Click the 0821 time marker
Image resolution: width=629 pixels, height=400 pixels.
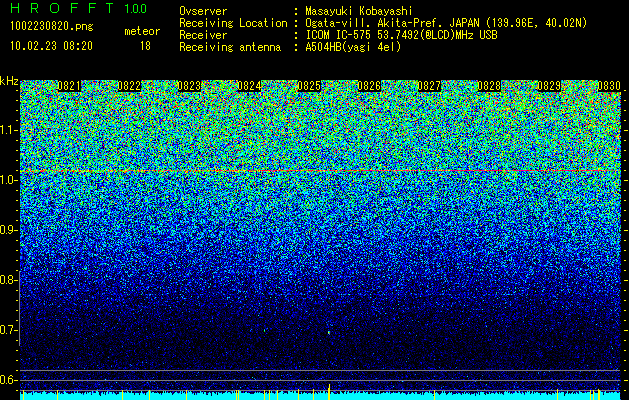pos(69,86)
